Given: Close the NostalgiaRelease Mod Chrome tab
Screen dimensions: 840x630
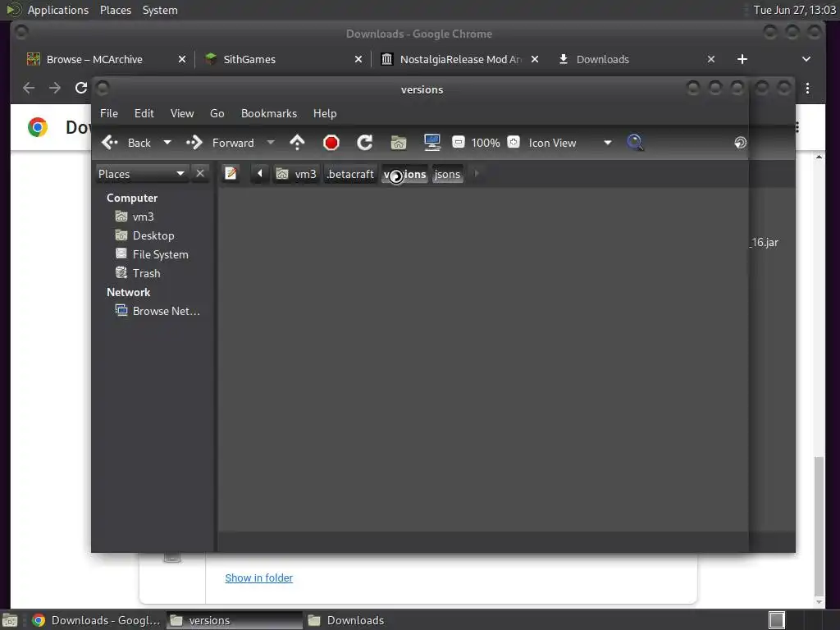Looking at the screenshot, I should (x=535, y=59).
